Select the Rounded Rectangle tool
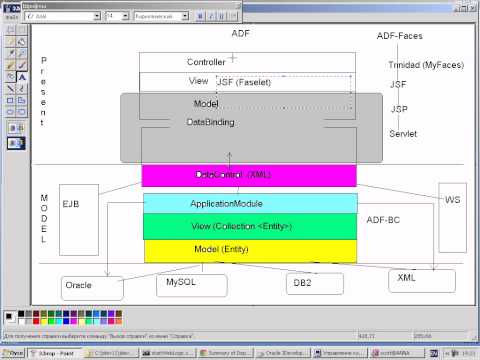 coord(21,112)
